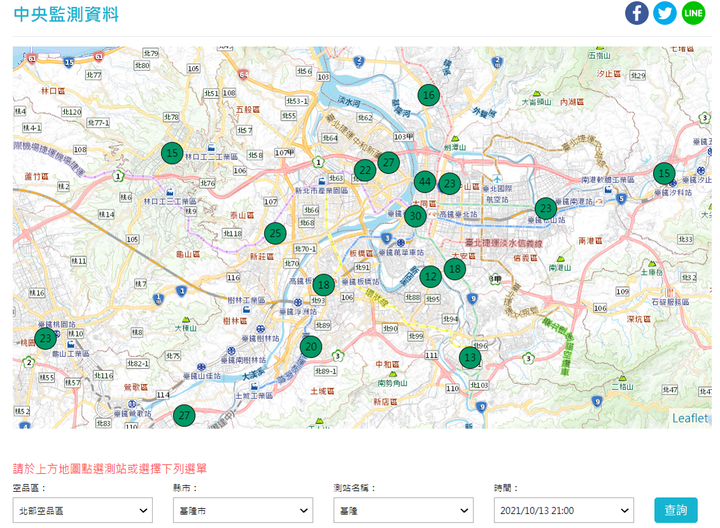Select marker 18 near 板橋站

[324, 285]
